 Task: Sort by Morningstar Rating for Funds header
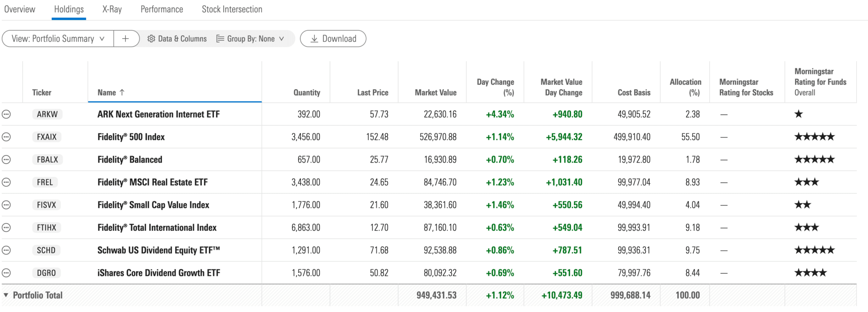point(820,82)
